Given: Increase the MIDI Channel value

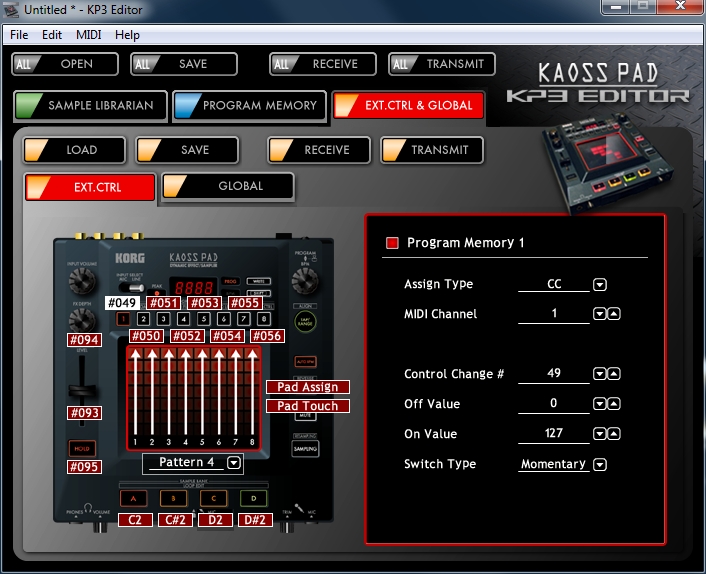Looking at the screenshot, I should (614, 314).
